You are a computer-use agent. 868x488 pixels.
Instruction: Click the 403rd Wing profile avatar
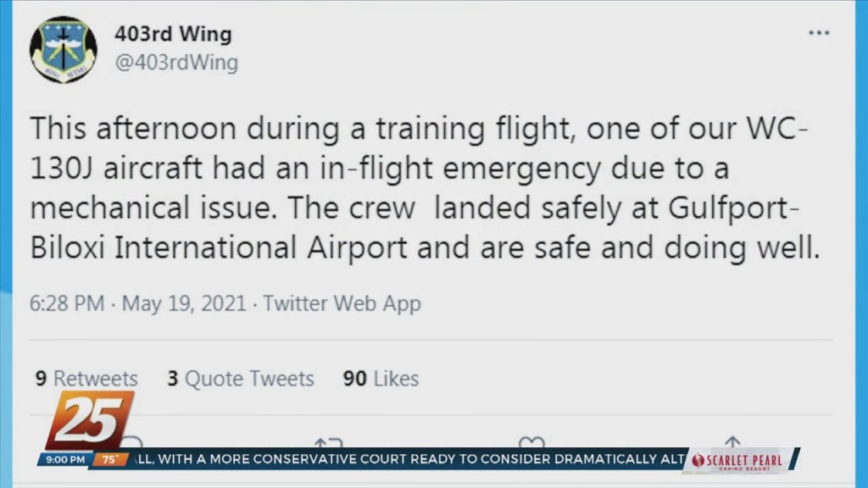point(64,50)
